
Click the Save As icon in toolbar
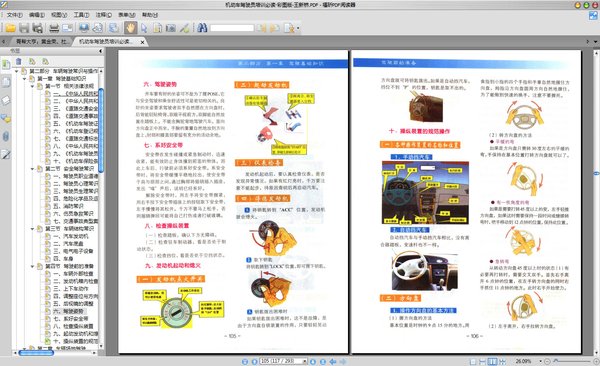[x=38, y=28]
